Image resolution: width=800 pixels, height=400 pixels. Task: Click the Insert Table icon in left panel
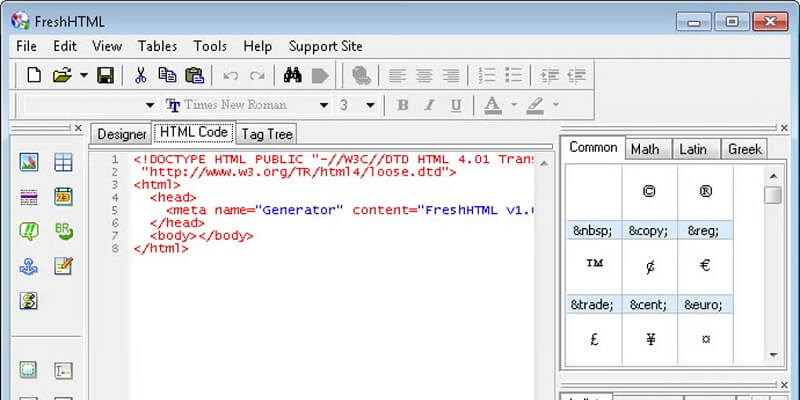pos(63,162)
